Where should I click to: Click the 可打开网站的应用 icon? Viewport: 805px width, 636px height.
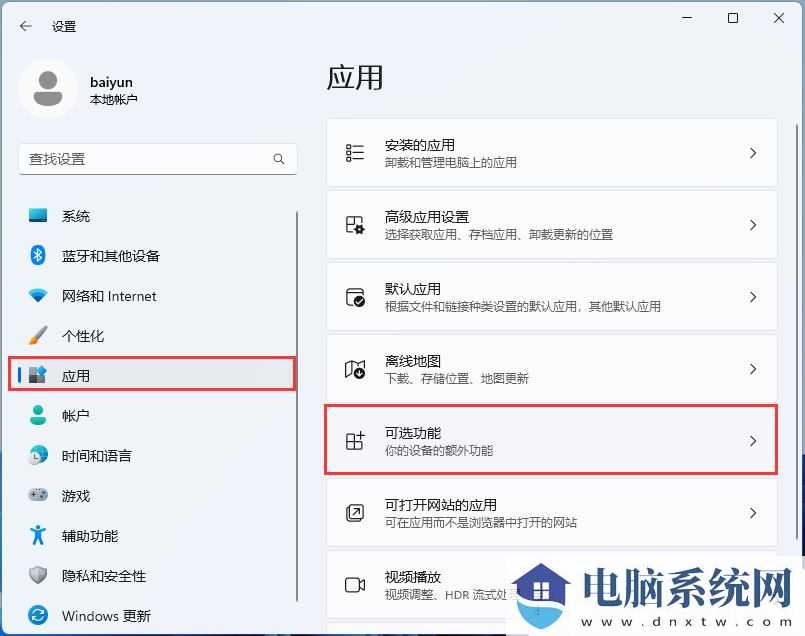(354, 512)
